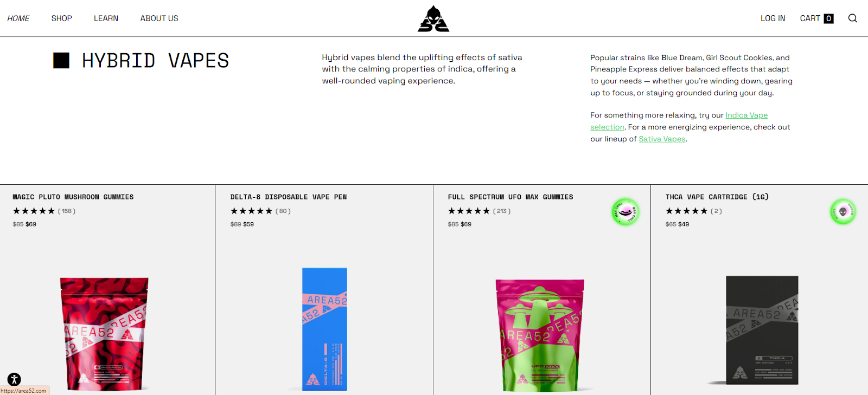
Task: Open the SHOP menu
Action: (62, 18)
